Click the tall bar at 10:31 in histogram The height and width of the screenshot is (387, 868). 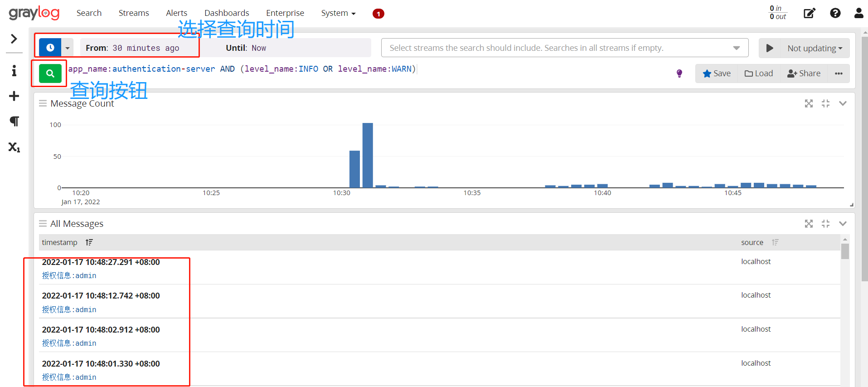pos(368,155)
